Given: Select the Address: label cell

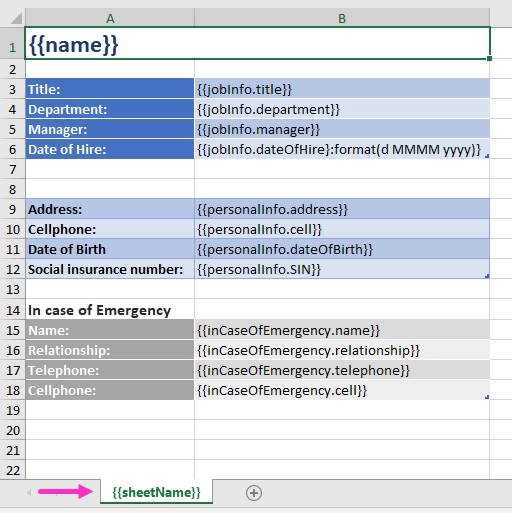Looking at the screenshot, I should click(x=110, y=209).
